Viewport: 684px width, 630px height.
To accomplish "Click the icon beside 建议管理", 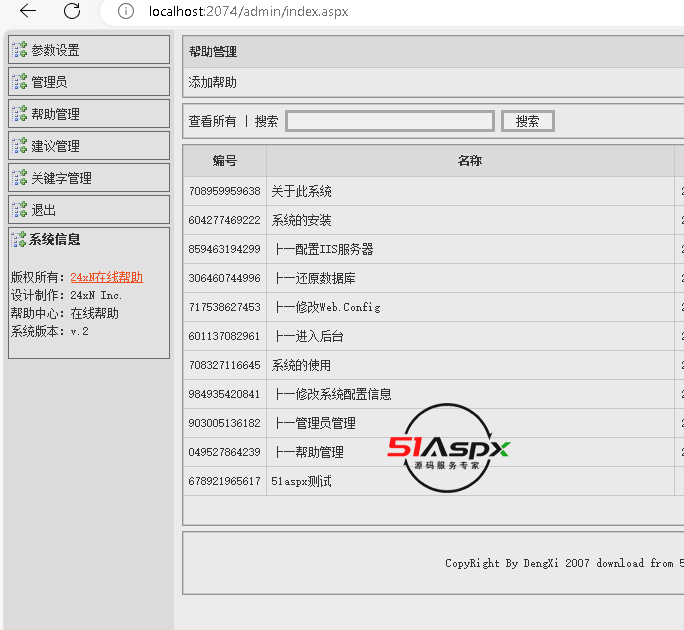I will click(x=19, y=146).
